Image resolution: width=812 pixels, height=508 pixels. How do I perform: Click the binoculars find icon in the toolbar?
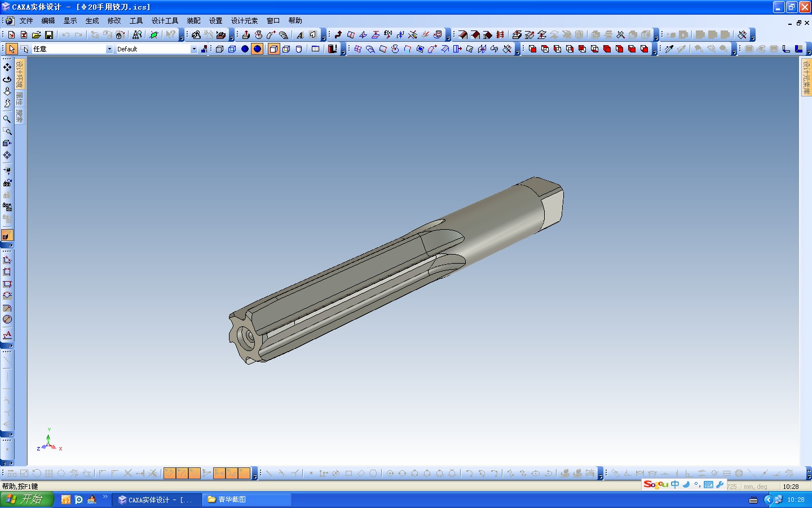click(137, 35)
